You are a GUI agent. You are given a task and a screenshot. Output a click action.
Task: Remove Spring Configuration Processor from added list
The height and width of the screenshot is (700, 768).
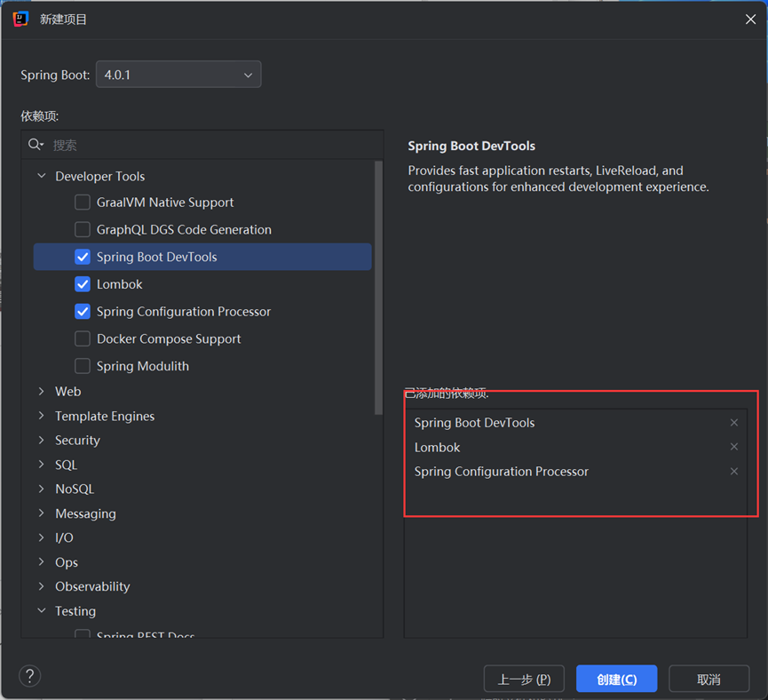[733, 471]
